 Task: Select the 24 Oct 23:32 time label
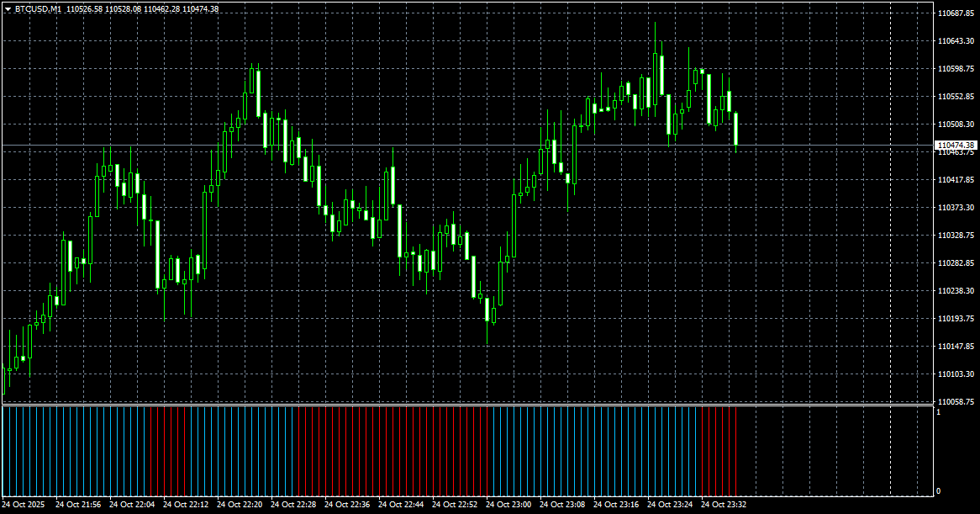pos(723,504)
